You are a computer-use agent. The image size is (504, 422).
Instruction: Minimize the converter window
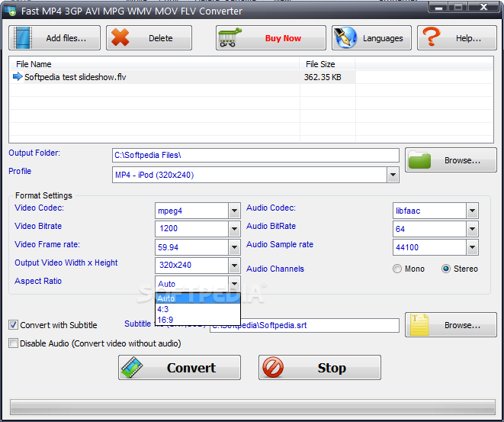(439, 7)
